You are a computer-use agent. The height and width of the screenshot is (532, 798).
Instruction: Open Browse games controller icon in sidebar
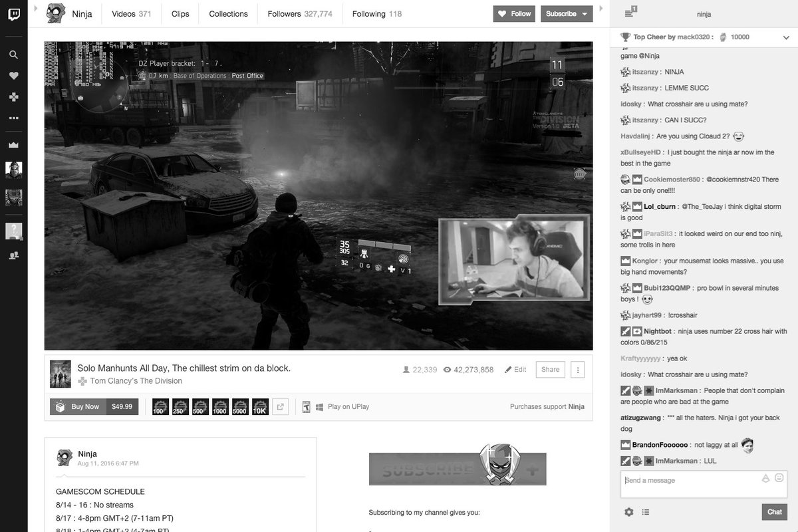coord(13,97)
